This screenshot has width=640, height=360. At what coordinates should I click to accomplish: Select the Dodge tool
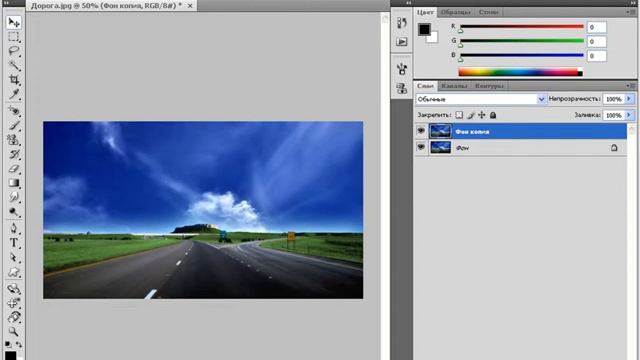pyautogui.click(x=14, y=212)
